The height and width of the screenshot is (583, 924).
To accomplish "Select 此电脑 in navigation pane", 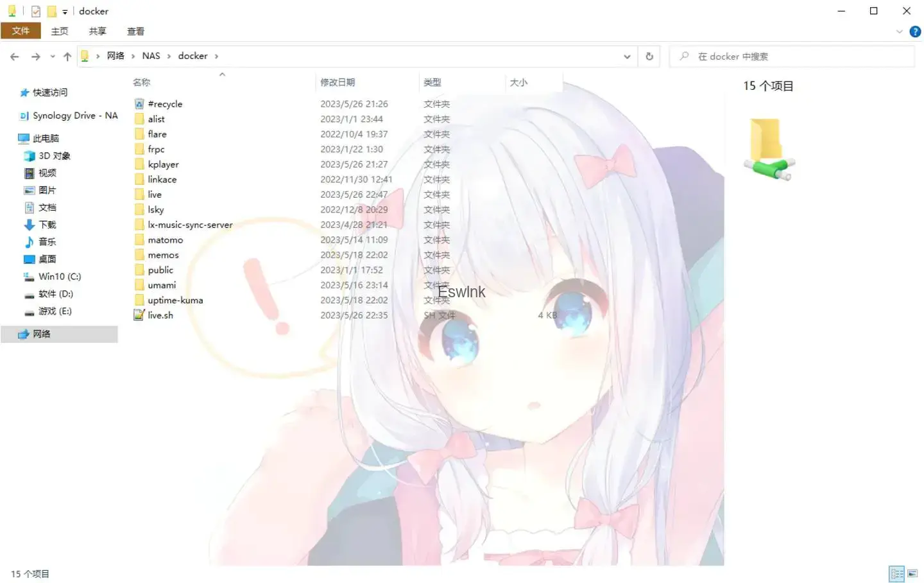I will click(46, 138).
